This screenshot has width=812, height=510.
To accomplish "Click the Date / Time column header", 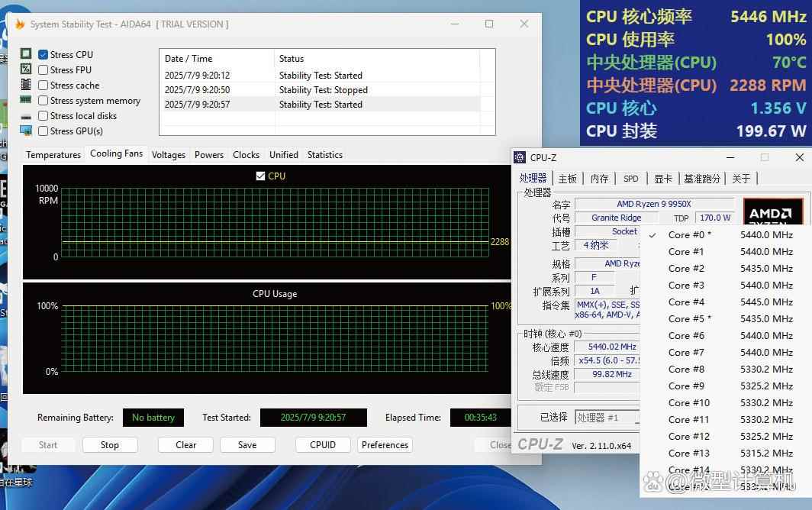I will [x=217, y=59].
